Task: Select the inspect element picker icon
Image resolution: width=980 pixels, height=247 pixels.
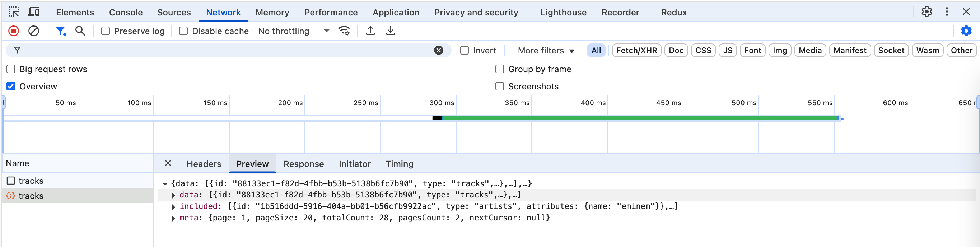Action: pos(14,12)
